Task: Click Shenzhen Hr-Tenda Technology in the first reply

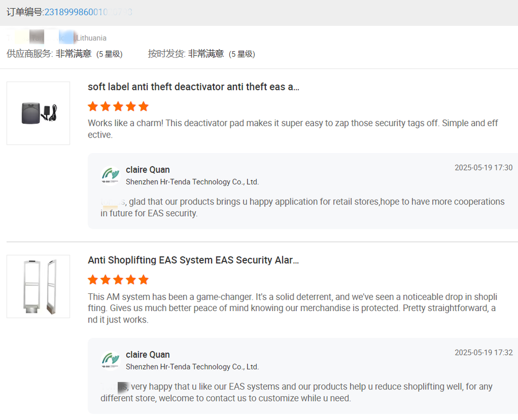Action: 192,182
